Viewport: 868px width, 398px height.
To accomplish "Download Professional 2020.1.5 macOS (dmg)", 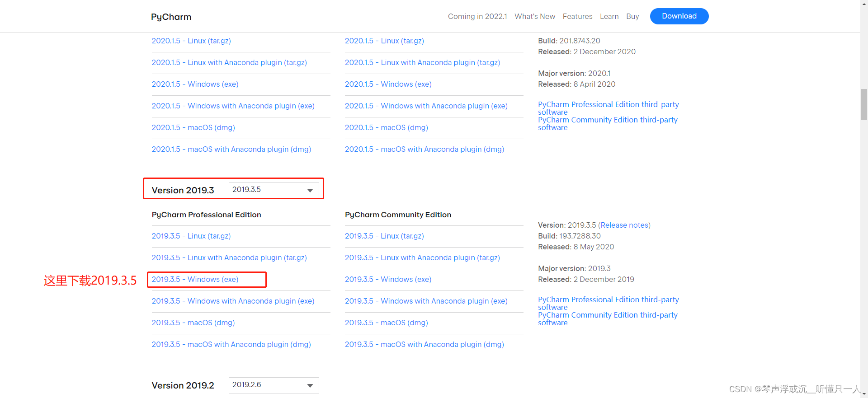I will [x=193, y=127].
